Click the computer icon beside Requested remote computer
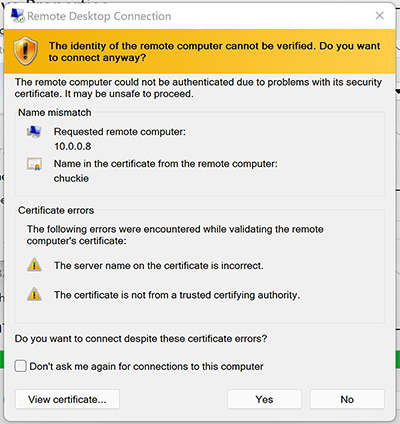This screenshot has height=424, width=400. point(34,132)
